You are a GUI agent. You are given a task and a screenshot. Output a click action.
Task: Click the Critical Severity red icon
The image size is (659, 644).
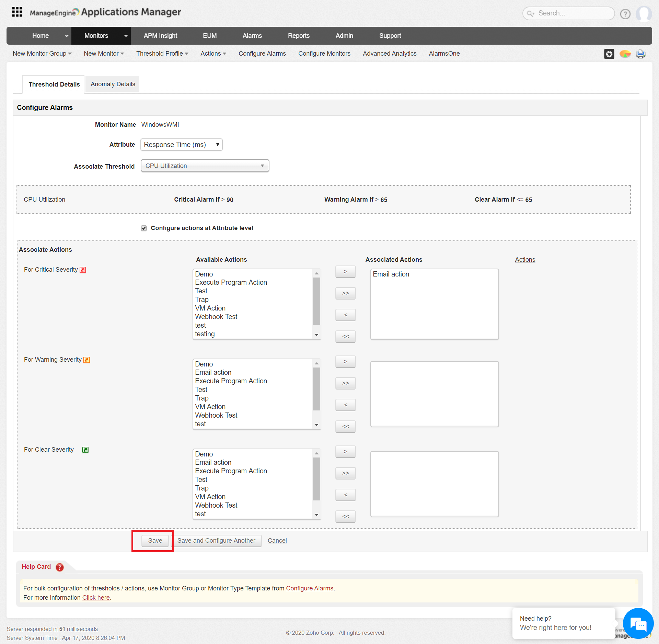(x=83, y=270)
